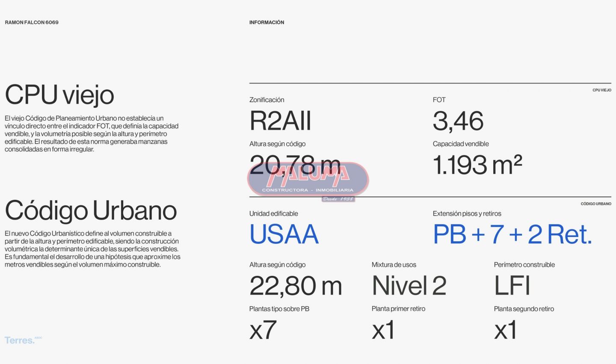Click the R2AII zonificación value

click(280, 121)
